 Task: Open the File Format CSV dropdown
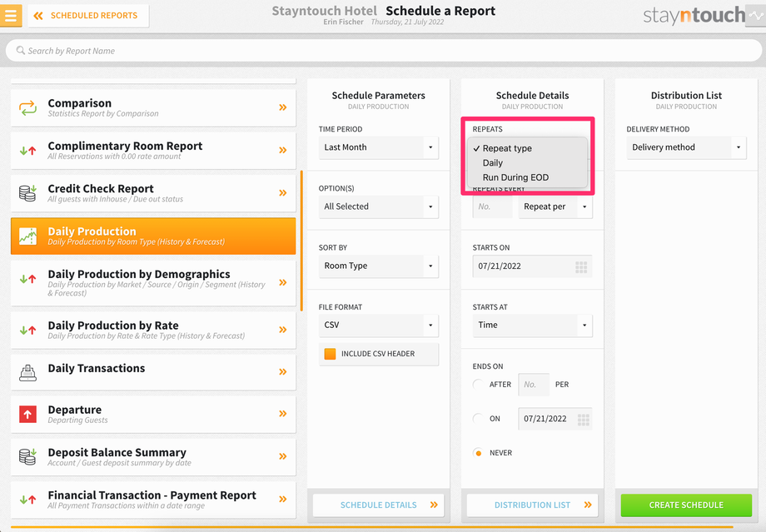coord(379,326)
